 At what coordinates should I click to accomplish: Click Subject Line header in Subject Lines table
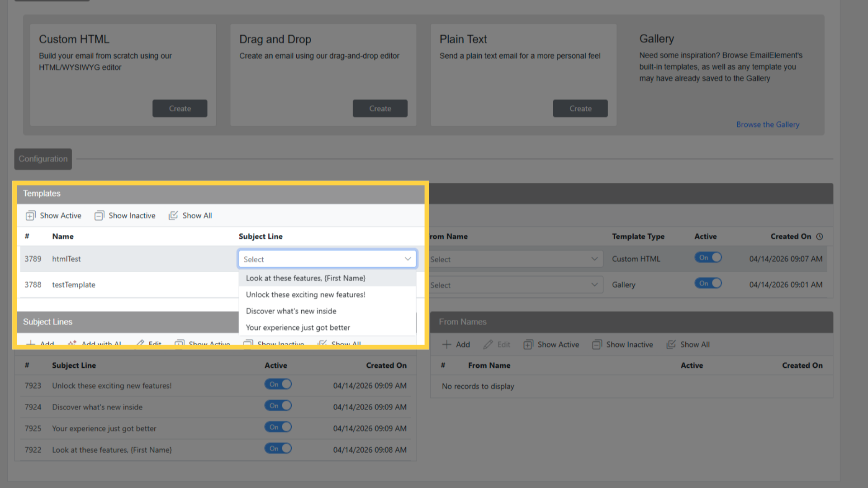74,365
